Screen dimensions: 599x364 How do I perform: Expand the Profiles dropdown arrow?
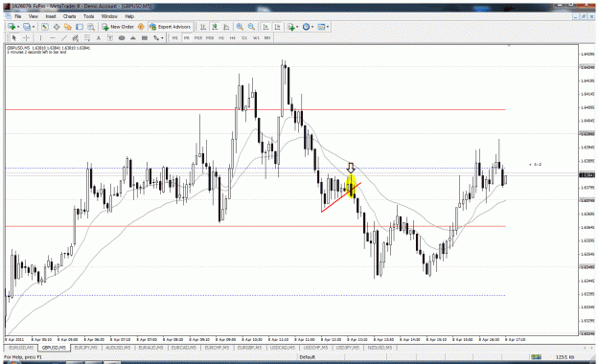point(34,27)
